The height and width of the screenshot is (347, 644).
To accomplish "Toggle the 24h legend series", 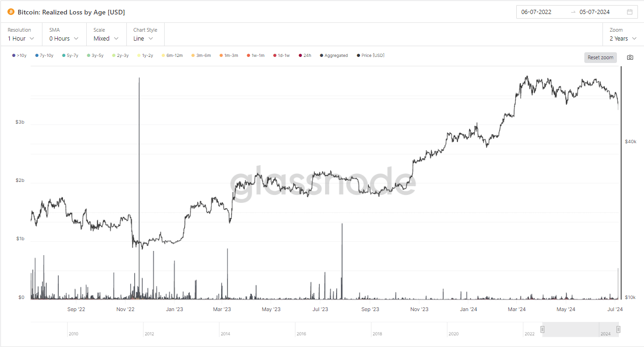I will click(305, 56).
